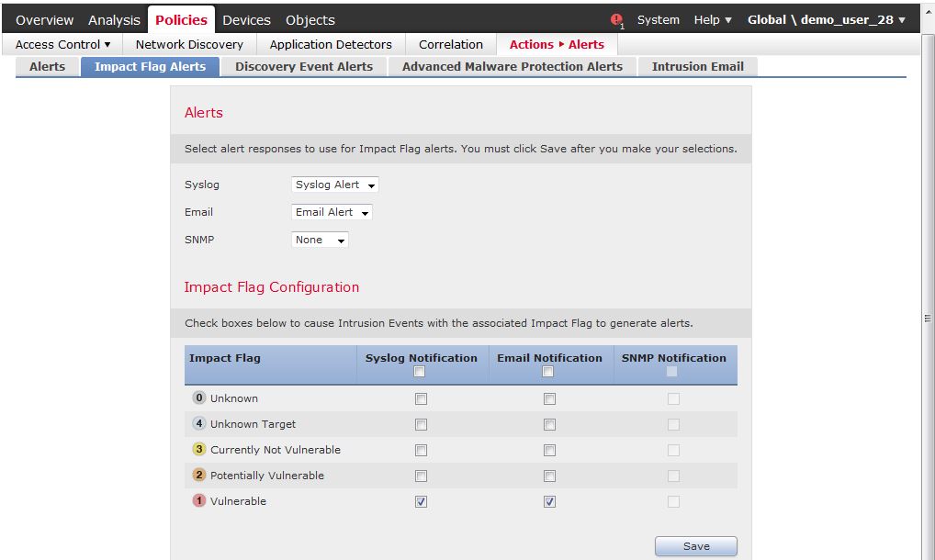Screen dimensions: 935x560
Task: Switch to the Discovery Event Alerts tab
Action: [304, 66]
